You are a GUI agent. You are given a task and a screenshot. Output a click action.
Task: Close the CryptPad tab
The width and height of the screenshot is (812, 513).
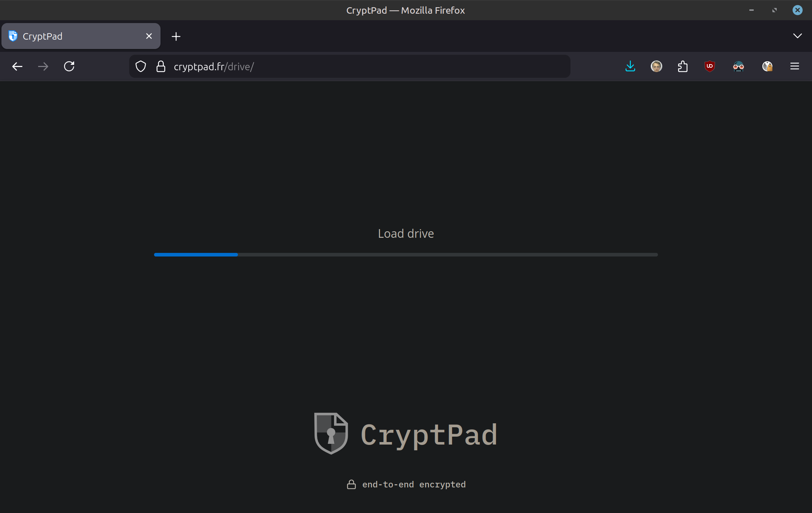149,36
